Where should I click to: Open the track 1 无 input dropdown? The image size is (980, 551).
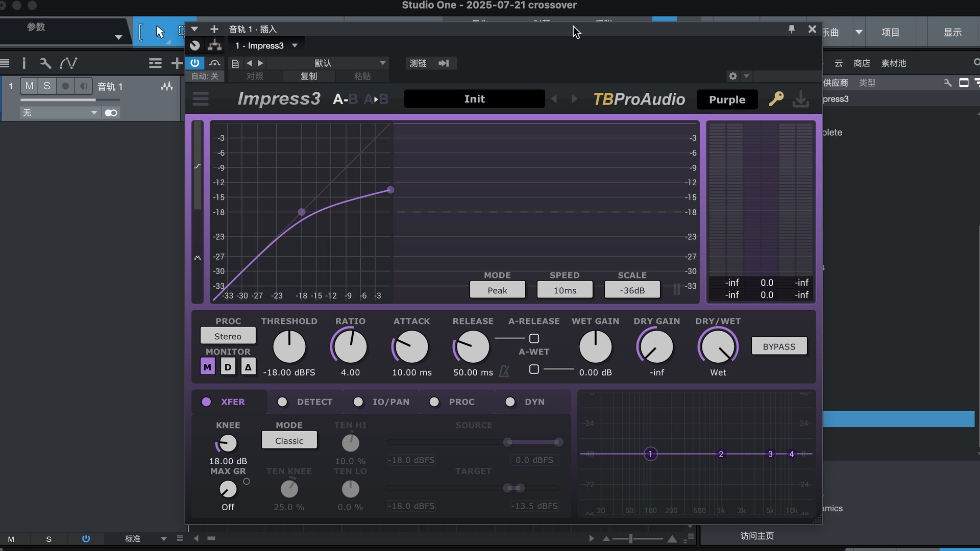pyautogui.click(x=59, y=113)
